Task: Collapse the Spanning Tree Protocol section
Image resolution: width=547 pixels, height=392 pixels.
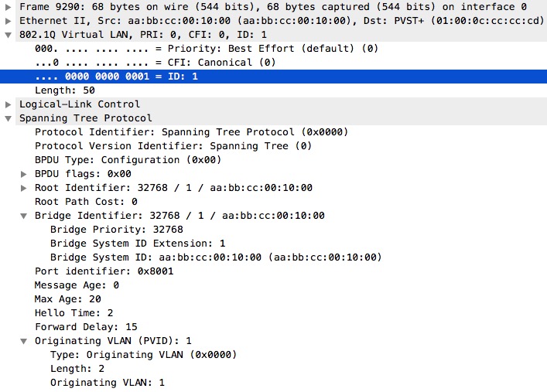Action: 9,118
